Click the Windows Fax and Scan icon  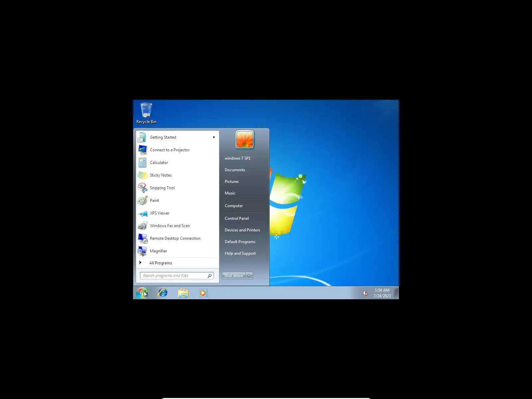pos(142,226)
